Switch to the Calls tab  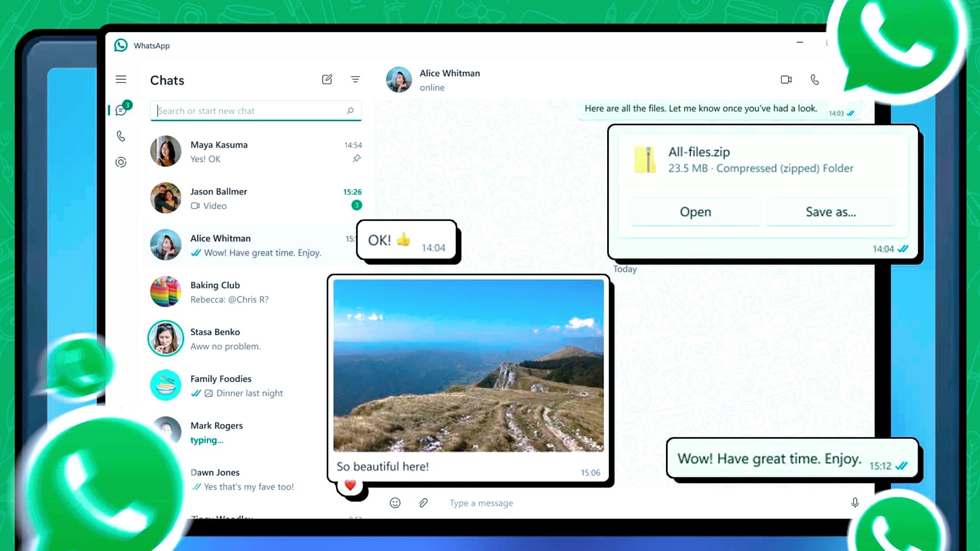(121, 136)
